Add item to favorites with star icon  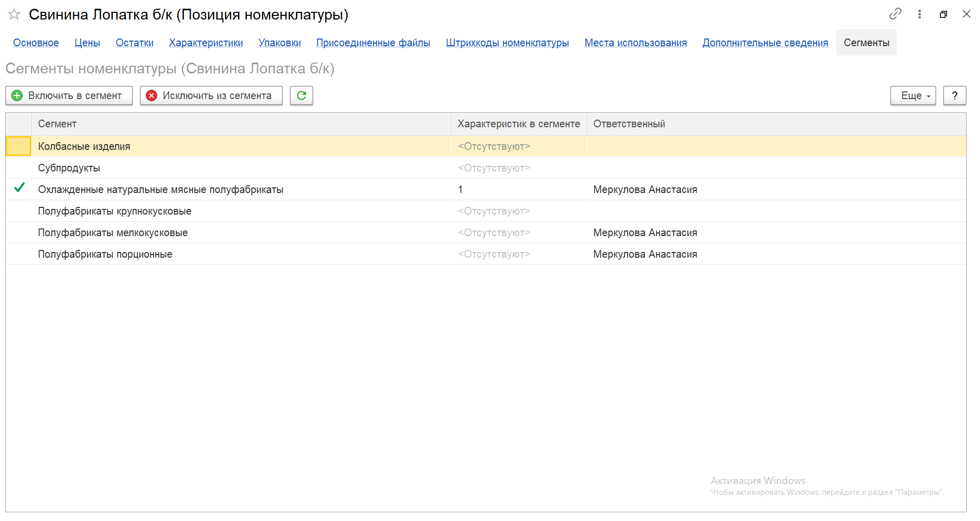14,14
